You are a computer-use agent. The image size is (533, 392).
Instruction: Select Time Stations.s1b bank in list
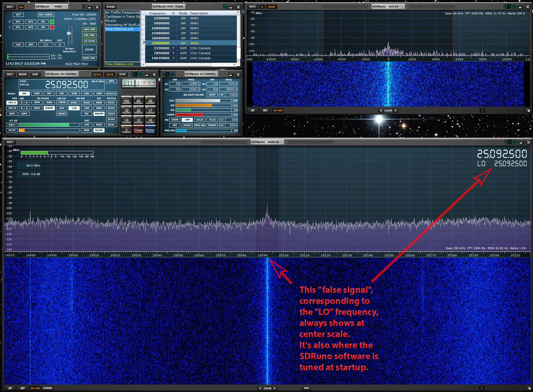122,29
